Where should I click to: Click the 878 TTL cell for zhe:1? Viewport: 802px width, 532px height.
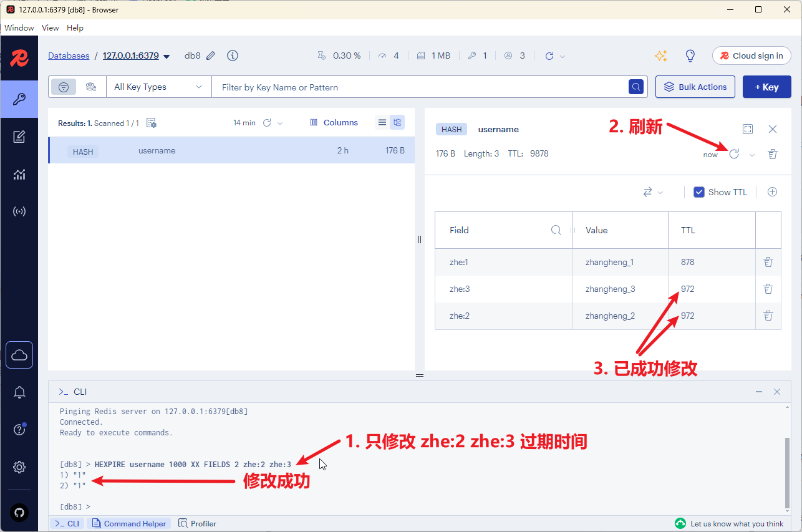[x=712, y=262]
